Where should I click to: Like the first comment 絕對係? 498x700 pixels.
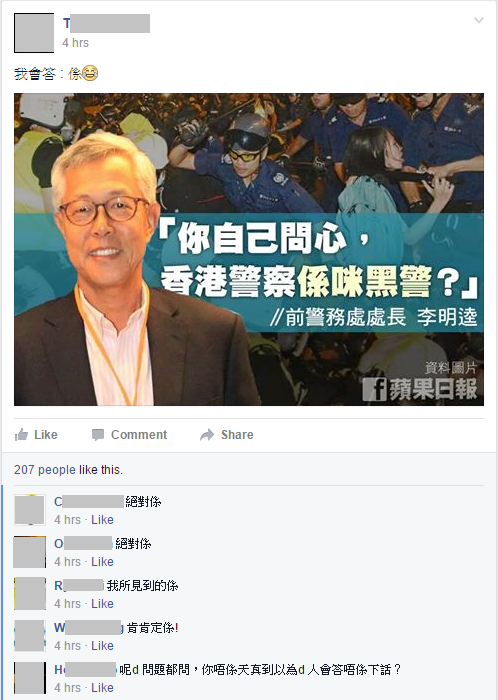(102, 520)
